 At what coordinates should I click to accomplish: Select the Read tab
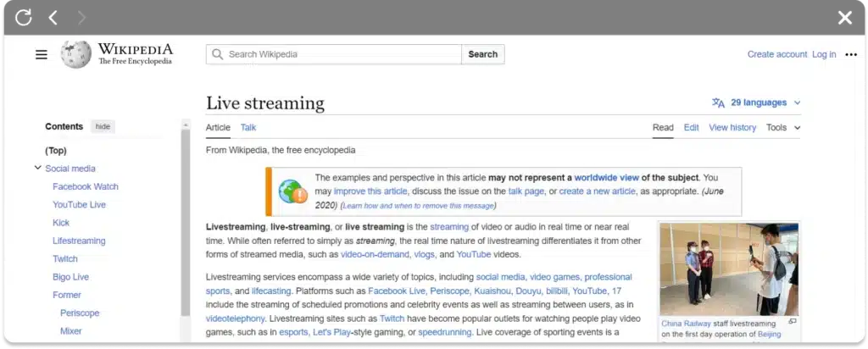click(663, 128)
